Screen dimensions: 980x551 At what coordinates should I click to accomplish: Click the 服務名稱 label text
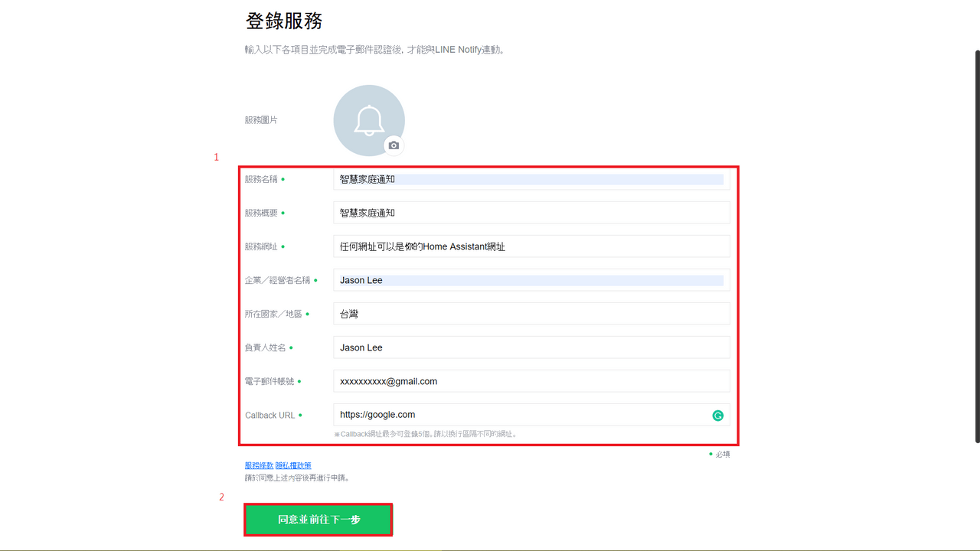point(261,179)
